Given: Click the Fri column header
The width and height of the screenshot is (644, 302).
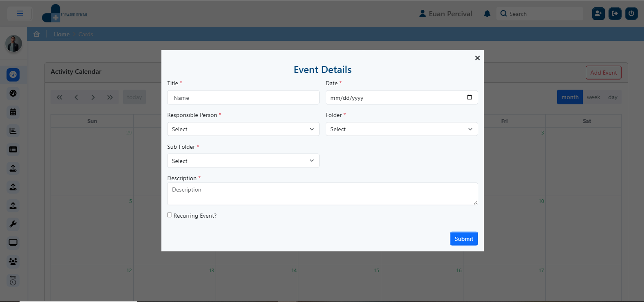Looking at the screenshot, I should click(504, 121).
